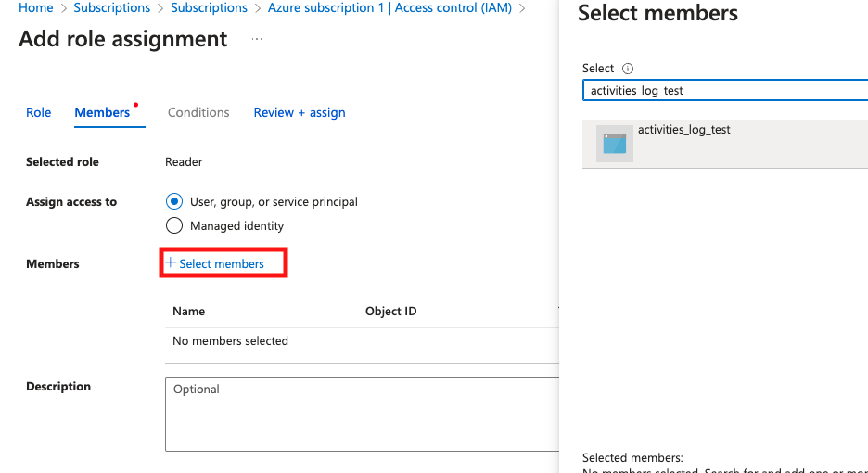Screen dimensions: 868x473
Task: Open the Conditions tab
Action: (198, 112)
